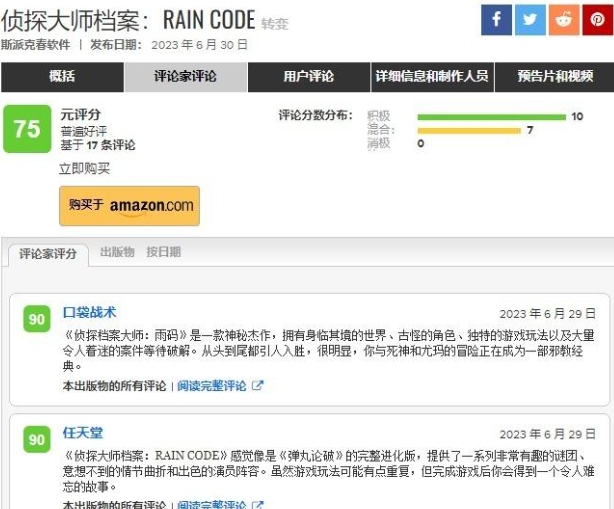Click the 普遍好评 rating description
Viewport: 614px width, 509px height.
(84, 131)
